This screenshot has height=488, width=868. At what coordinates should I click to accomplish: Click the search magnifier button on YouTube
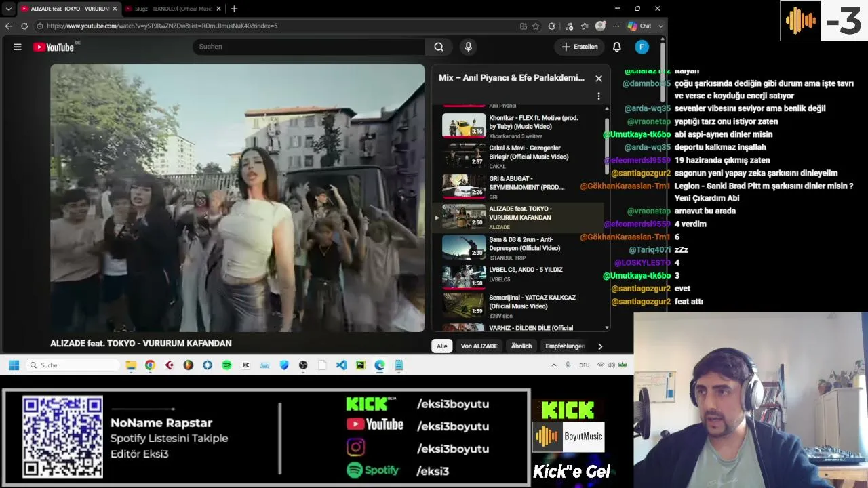click(x=439, y=47)
